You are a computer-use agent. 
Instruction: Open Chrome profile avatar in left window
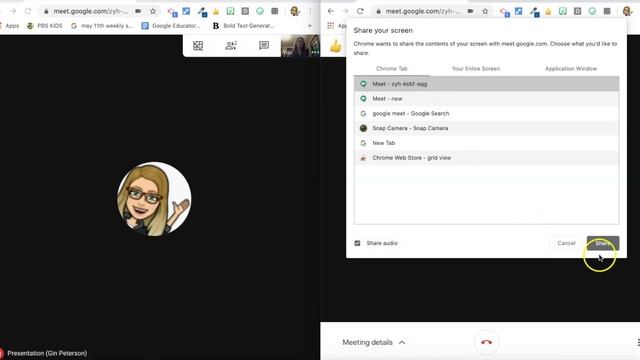(295, 11)
